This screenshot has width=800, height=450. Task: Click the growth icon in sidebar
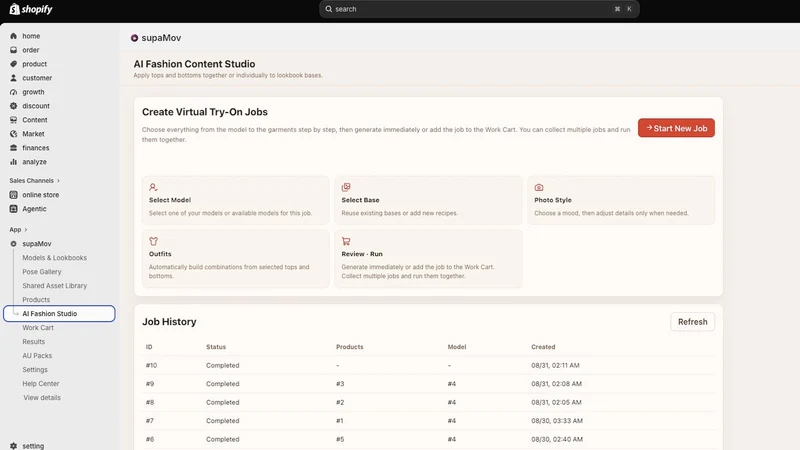[13, 92]
